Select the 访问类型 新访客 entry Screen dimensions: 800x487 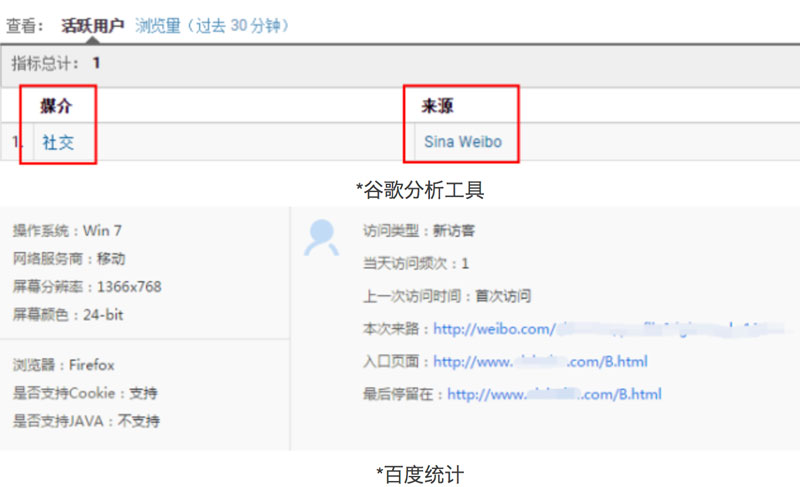pyautogui.click(x=419, y=230)
